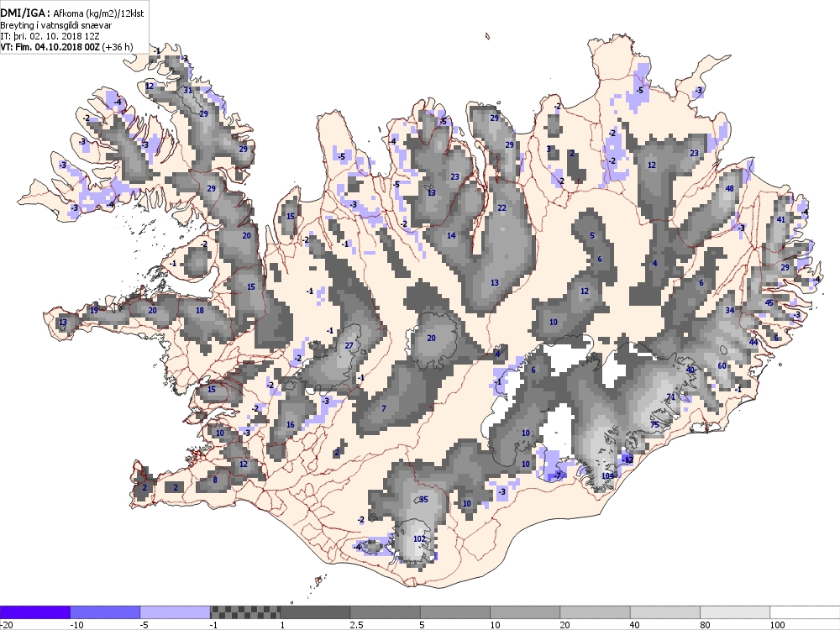Pick the '44' value on the east coast

point(753,343)
